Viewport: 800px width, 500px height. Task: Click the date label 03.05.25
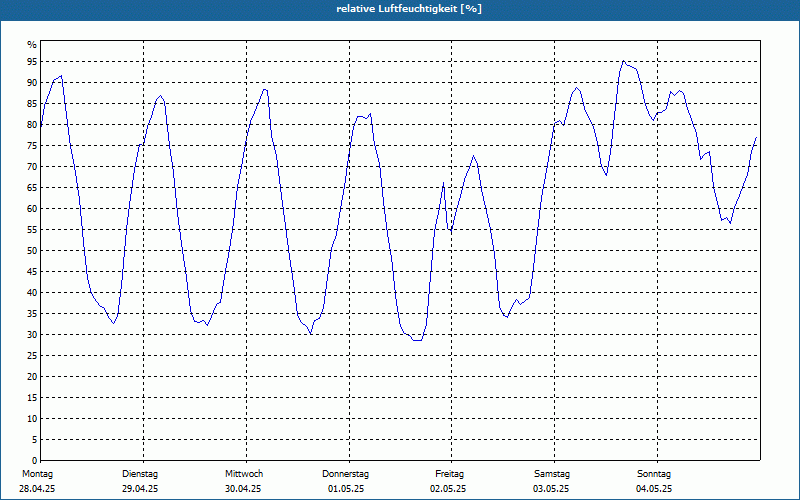point(551,489)
